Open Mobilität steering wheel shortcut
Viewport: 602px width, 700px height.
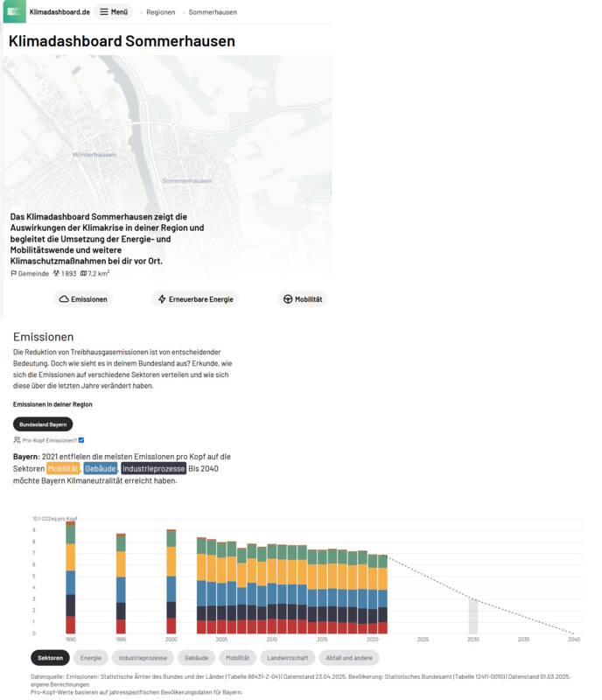pyautogui.click(x=302, y=299)
